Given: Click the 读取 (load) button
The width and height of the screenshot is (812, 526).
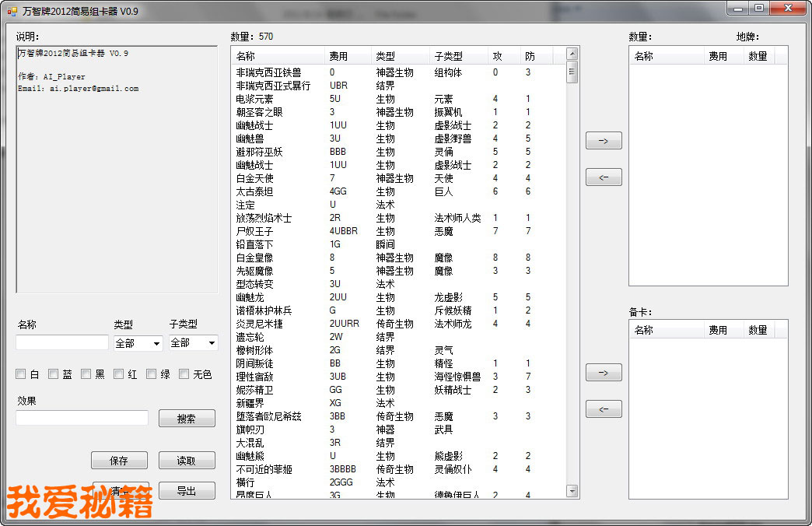Looking at the screenshot, I should tap(187, 461).
